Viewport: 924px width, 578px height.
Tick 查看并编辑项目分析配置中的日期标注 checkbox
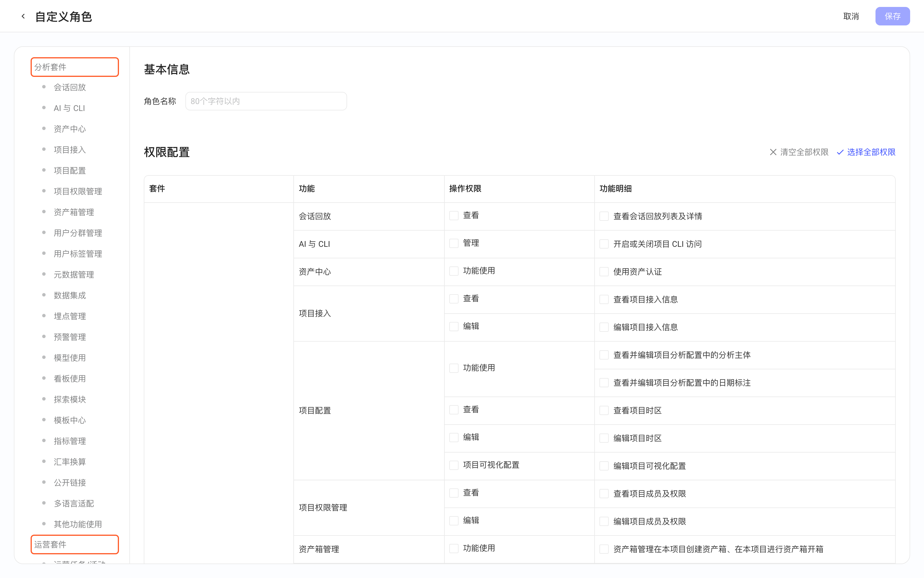pyautogui.click(x=604, y=383)
